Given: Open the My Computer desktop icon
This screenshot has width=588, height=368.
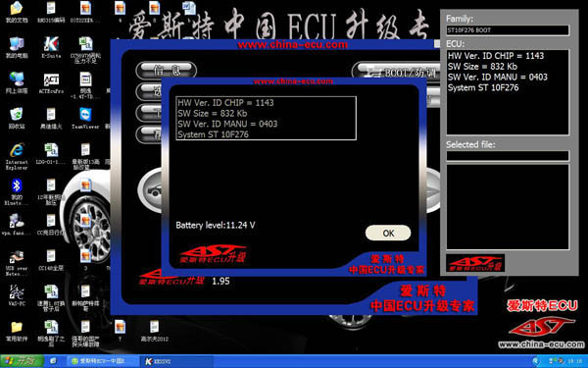Looking at the screenshot, I should point(17,48).
